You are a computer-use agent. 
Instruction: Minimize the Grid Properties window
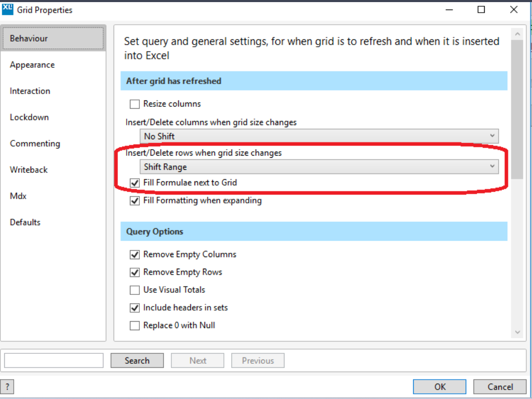[449, 9]
